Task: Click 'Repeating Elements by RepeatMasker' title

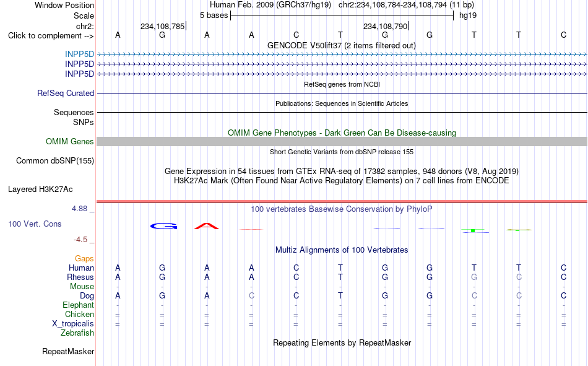Action: coord(342,342)
